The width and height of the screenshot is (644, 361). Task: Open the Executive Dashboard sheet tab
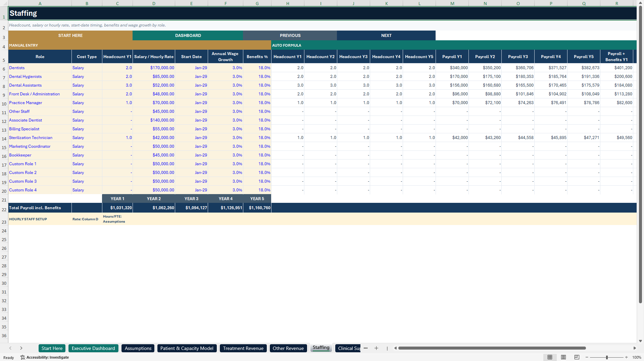[x=93, y=348]
